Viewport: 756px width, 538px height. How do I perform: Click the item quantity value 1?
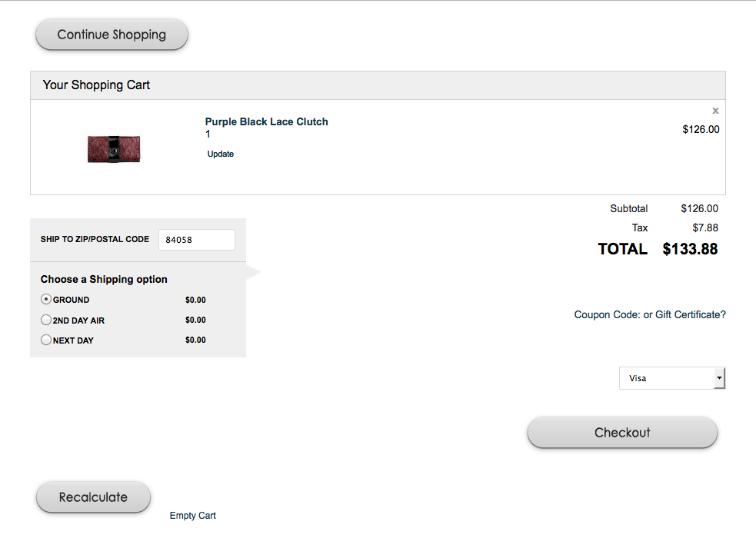tap(208, 134)
